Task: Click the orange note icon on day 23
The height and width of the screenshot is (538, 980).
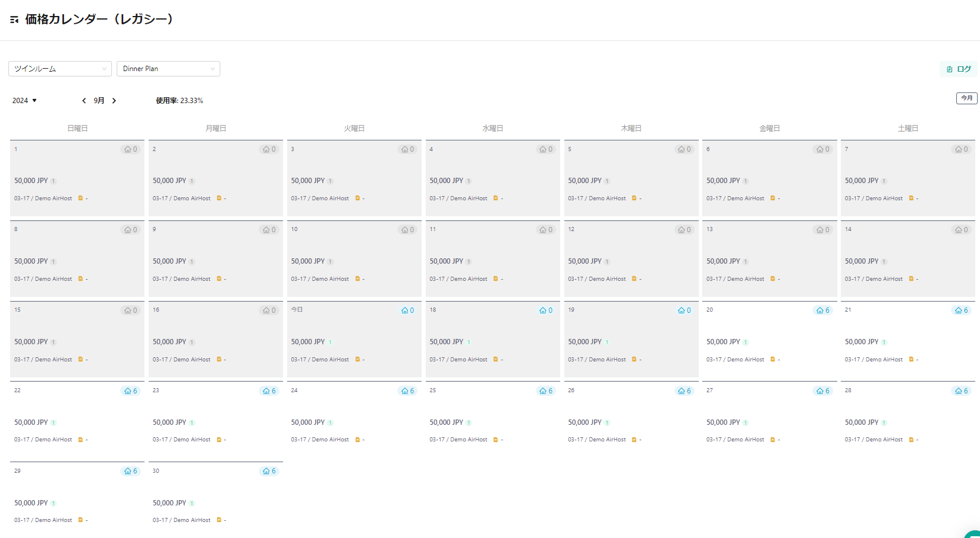Action: pyautogui.click(x=219, y=440)
